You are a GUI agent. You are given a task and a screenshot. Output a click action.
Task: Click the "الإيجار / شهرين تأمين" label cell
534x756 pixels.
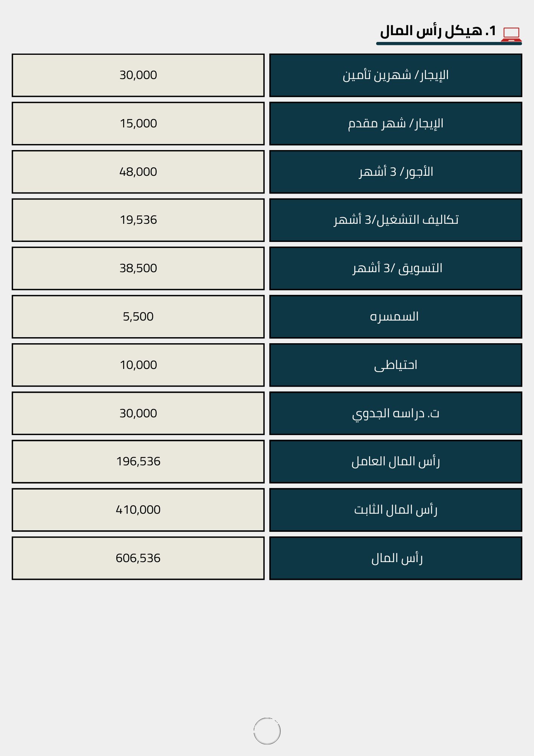(396, 75)
